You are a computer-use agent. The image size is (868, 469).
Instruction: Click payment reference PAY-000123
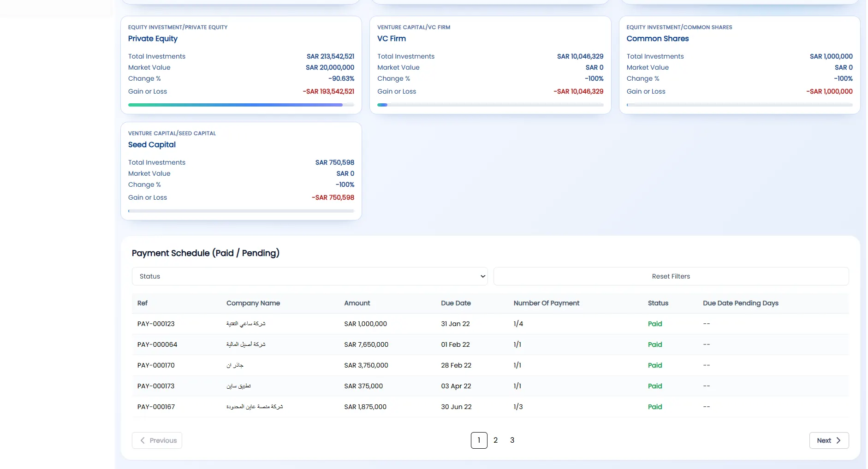click(x=156, y=324)
